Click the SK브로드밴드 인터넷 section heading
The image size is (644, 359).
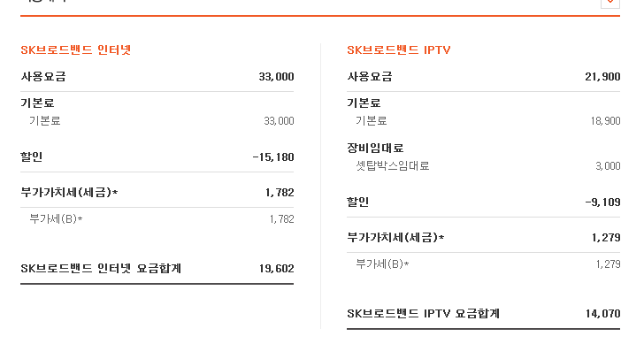click(76, 50)
